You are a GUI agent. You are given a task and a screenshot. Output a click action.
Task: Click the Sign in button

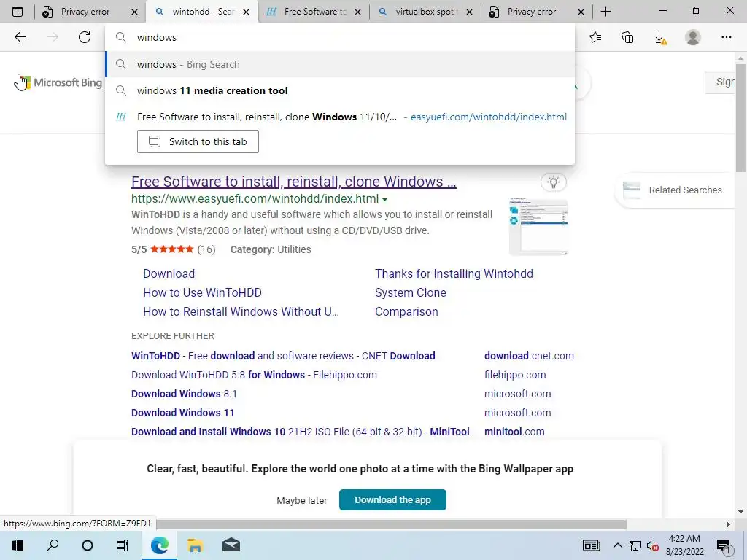(x=720, y=82)
